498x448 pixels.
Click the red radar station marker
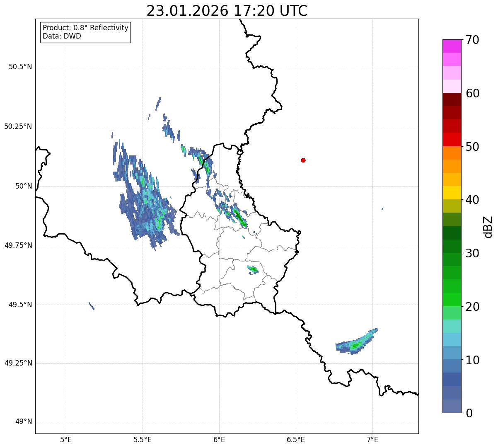(x=303, y=160)
